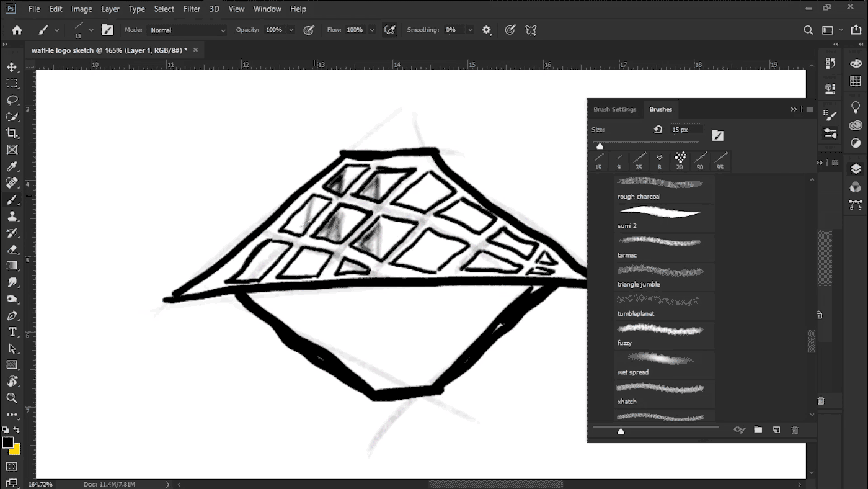
Task: Select the Eyedropper tool
Action: [12, 166]
